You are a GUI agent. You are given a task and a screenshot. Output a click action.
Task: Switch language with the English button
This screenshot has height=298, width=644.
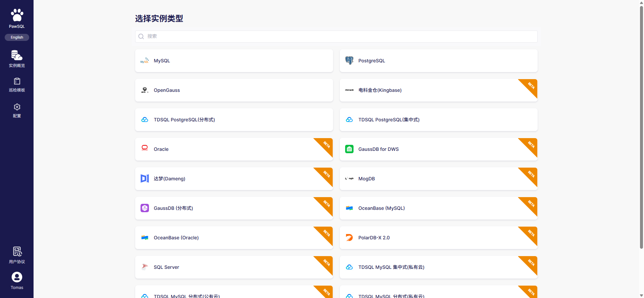pos(17,37)
